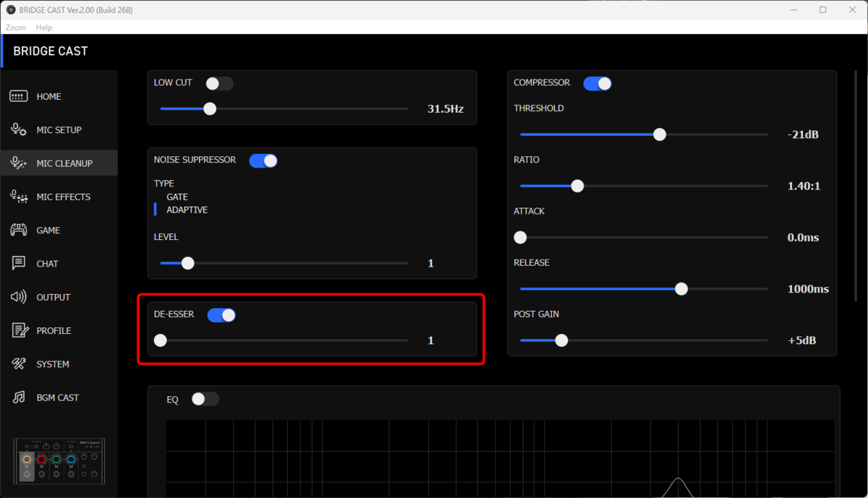Click the MIC CLEANUP label in sidebar
Image resolution: width=868 pixels, height=498 pixels.
64,163
